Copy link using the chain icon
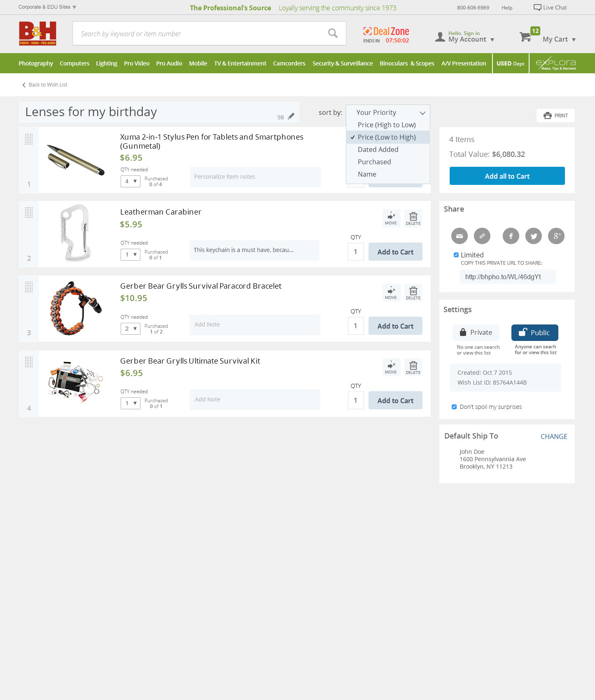The image size is (595, 700). click(x=482, y=236)
